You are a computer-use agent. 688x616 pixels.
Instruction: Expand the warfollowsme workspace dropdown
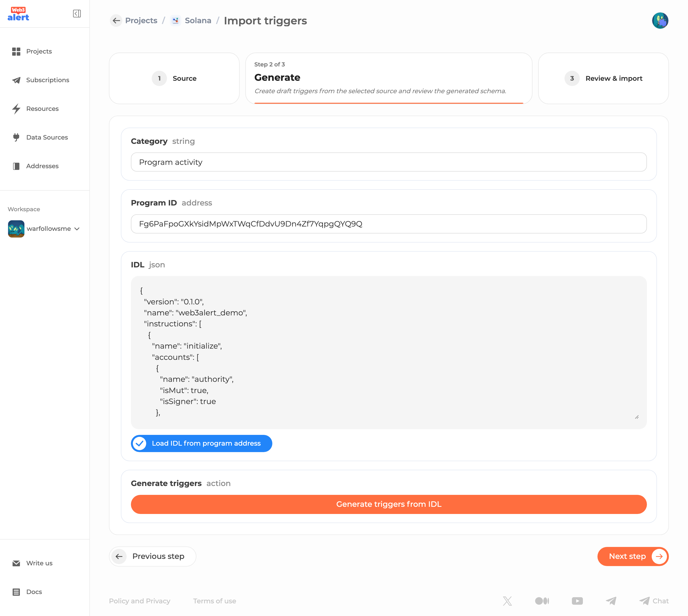[77, 229]
